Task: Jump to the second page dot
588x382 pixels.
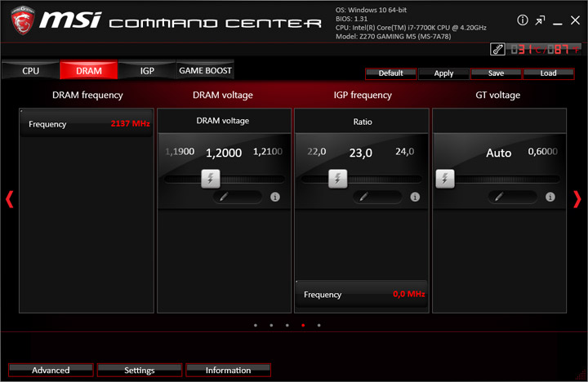Action: 271,326
